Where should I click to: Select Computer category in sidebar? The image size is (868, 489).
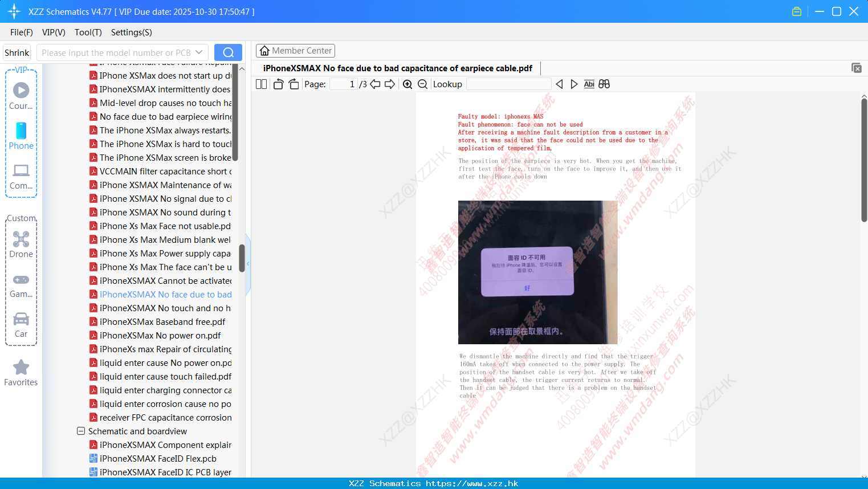click(x=21, y=177)
